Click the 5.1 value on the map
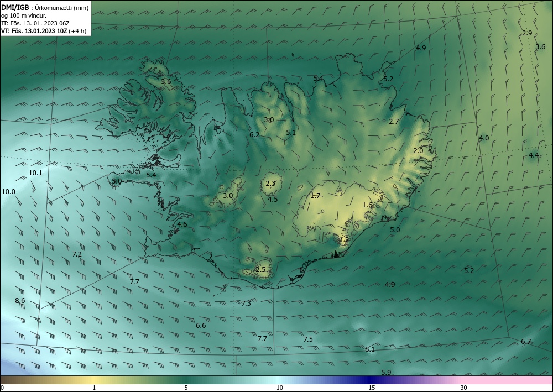The width and height of the screenshot is (553, 392). tap(291, 133)
